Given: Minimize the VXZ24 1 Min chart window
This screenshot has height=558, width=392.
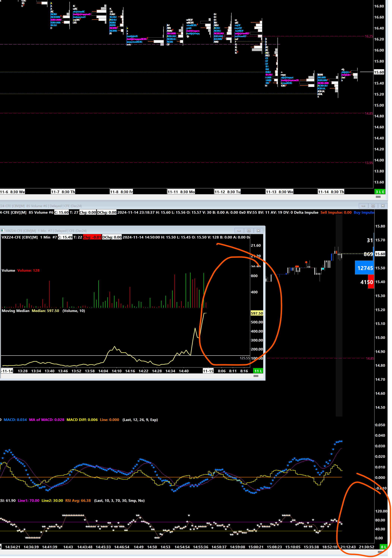Looking at the screenshot, I should tap(239, 230).
